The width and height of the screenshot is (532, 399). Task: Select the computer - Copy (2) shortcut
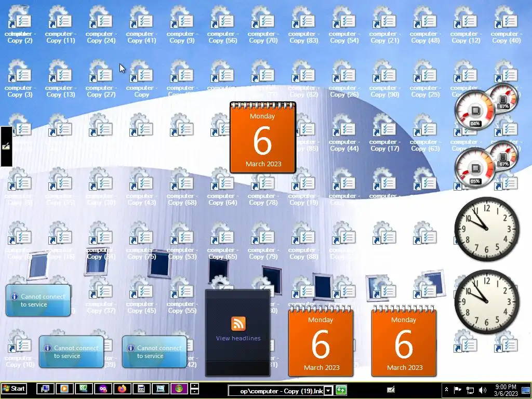(x=20, y=24)
